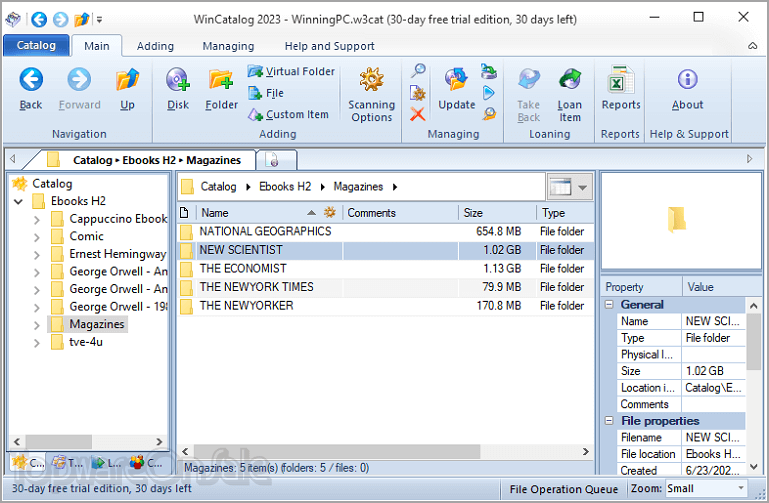
Task: Open Scanning Options
Action: pyautogui.click(x=371, y=95)
